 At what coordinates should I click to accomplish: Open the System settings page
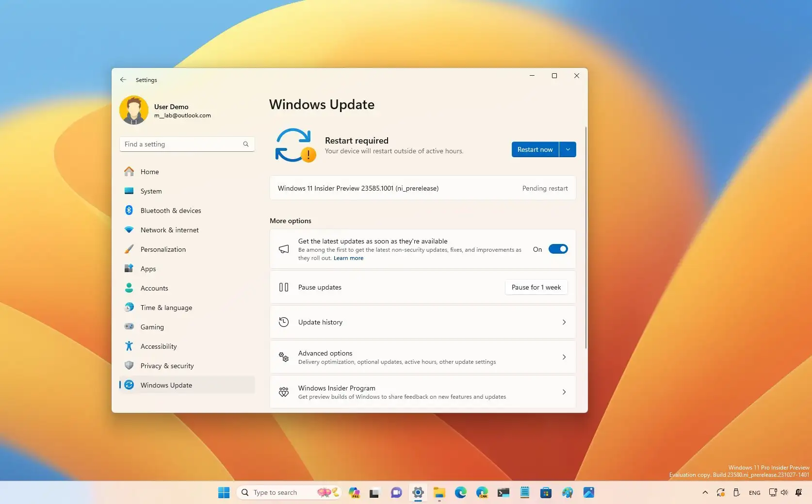pyautogui.click(x=187, y=191)
